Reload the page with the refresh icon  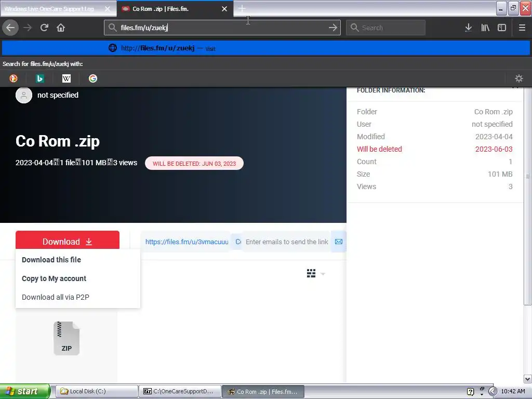click(x=44, y=28)
